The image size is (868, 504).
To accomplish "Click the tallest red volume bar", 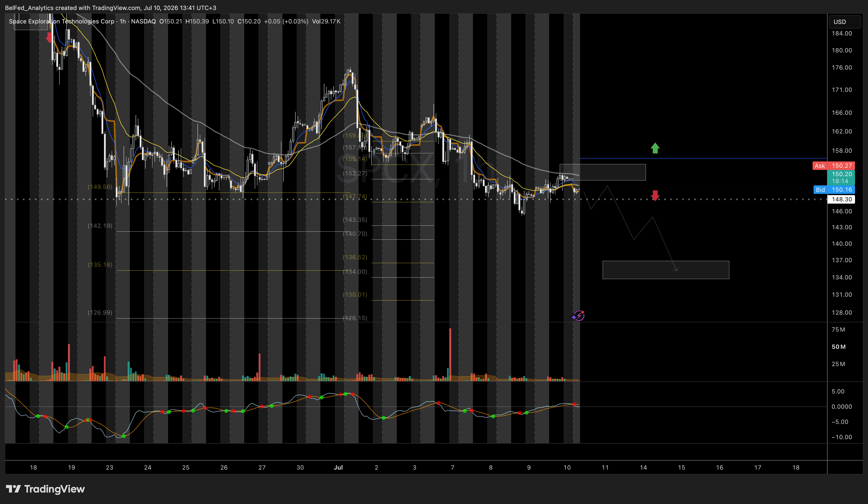I will 450,355.
